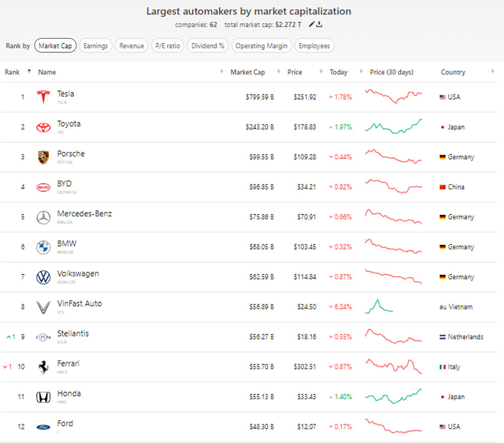This screenshot has width=504, height=443.
Task: Rank by Employees
Action: click(x=314, y=46)
